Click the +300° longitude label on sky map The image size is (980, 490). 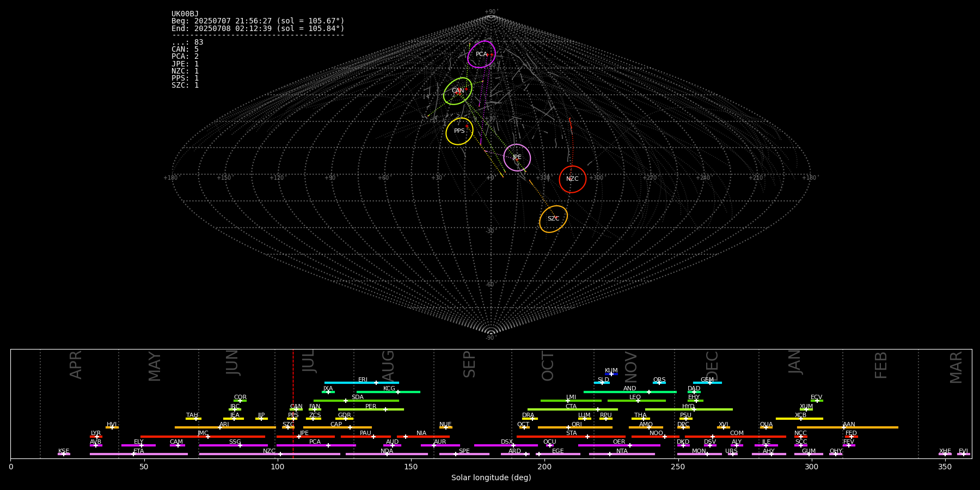pos(596,178)
